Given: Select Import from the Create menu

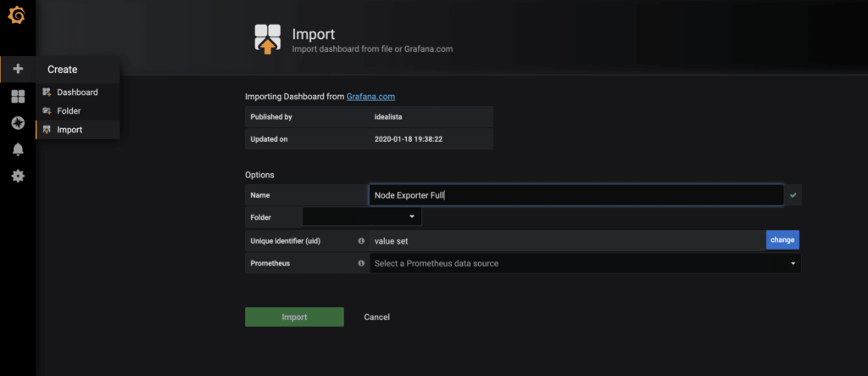Looking at the screenshot, I should coord(70,130).
